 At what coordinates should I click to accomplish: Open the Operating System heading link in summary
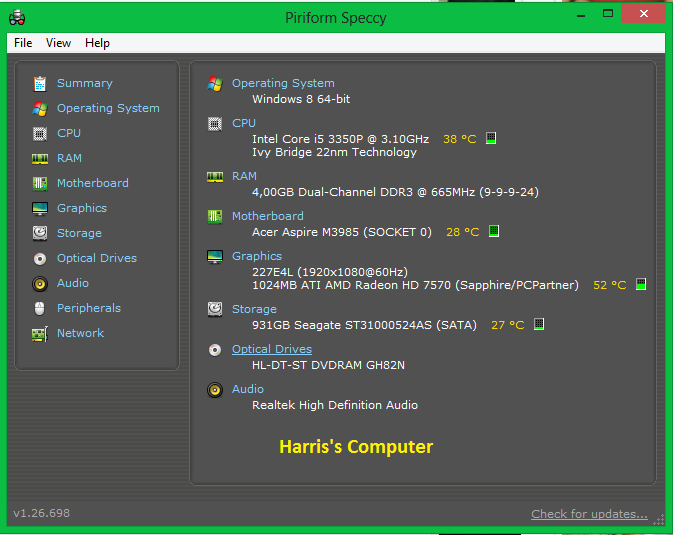coord(283,83)
